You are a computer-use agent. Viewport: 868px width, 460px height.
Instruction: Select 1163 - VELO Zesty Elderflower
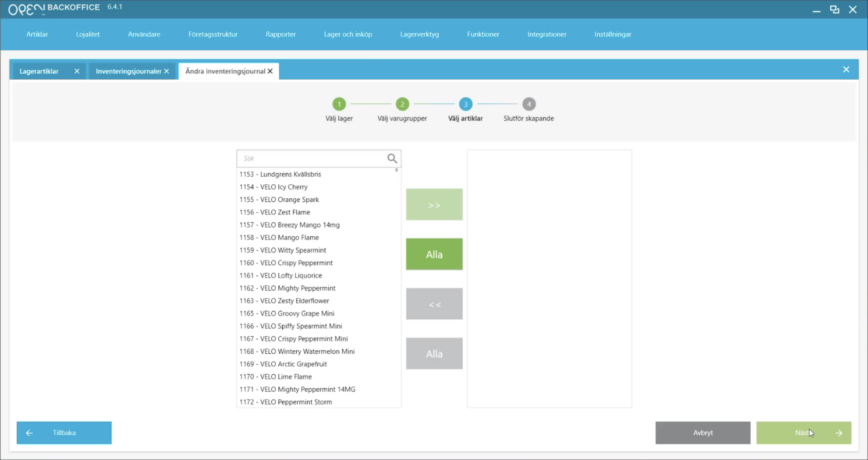coord(318,301)
